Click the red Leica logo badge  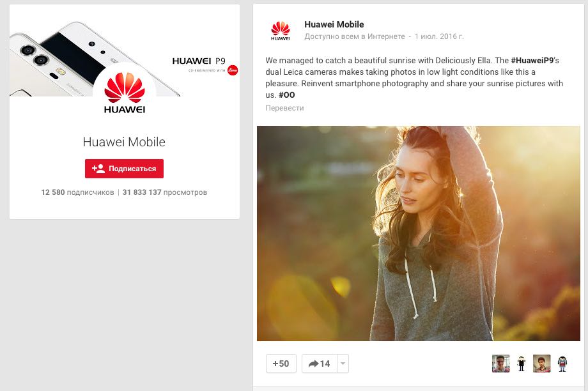coord(233,70)
